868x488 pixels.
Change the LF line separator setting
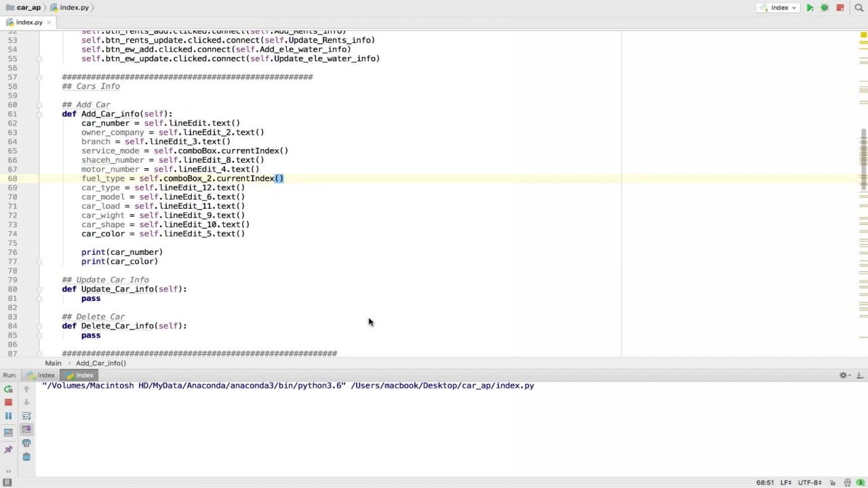pyautogui.click(x=787, y=483)
